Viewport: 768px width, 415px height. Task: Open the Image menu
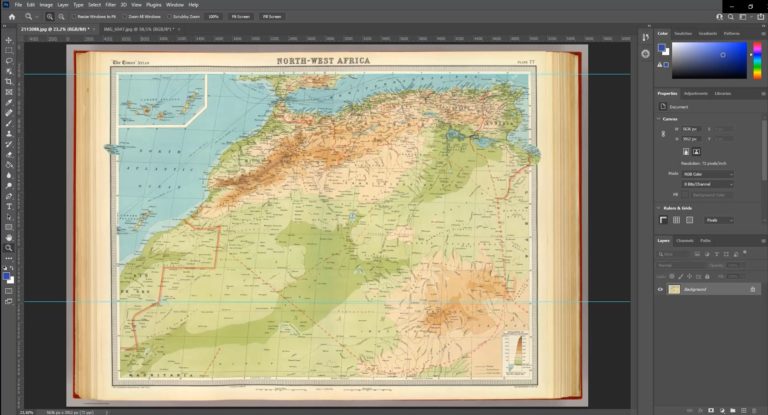click(46, 5)
